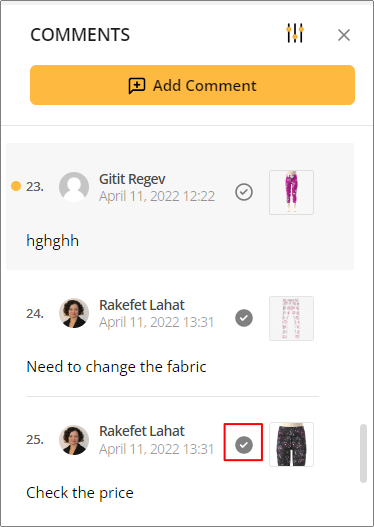This screenshot has width=374, height=527.
Task: Click the comments list vertical scrollbar
Action: [x=363, y=453]
